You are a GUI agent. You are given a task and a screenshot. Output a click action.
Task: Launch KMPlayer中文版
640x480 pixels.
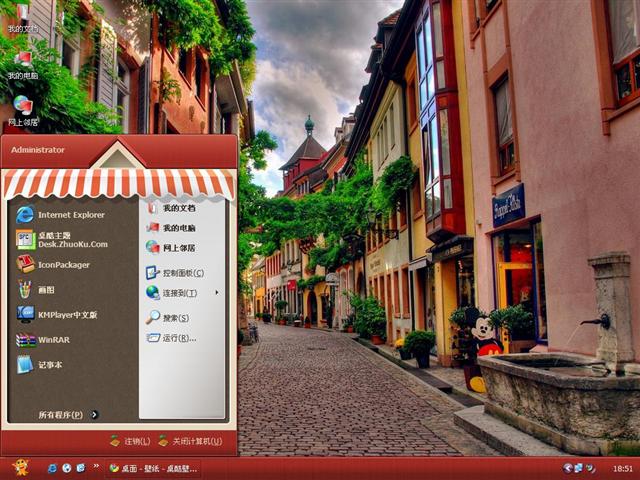57,315
